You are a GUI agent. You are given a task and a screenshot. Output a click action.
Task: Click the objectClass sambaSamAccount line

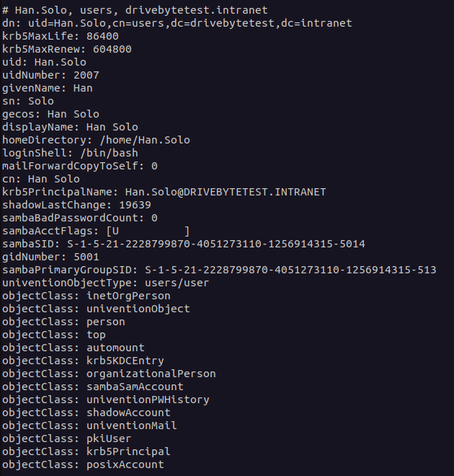(x=93, y=387)
